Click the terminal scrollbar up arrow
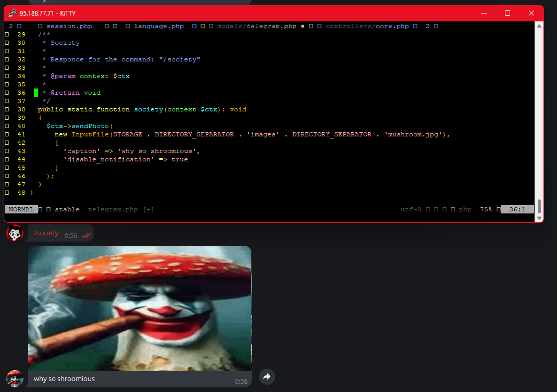 [x=539, y=26]
